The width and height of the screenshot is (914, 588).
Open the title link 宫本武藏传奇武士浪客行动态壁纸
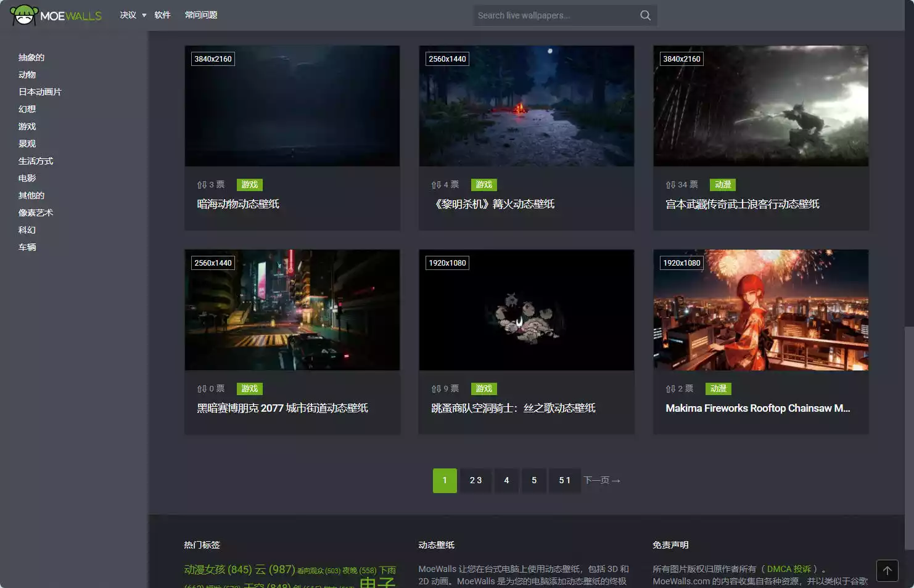click(743, 204)
